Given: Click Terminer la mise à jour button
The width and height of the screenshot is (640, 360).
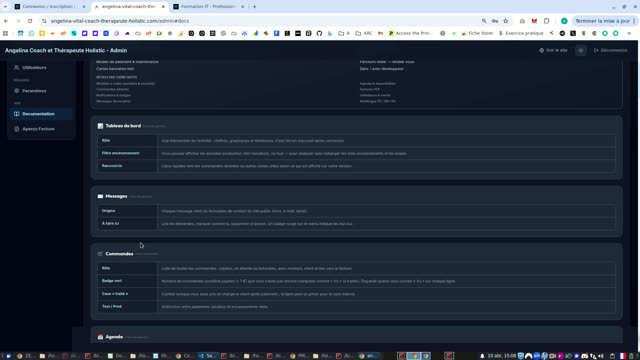Looking at the screenshot, I should click(x=602, y=21).
